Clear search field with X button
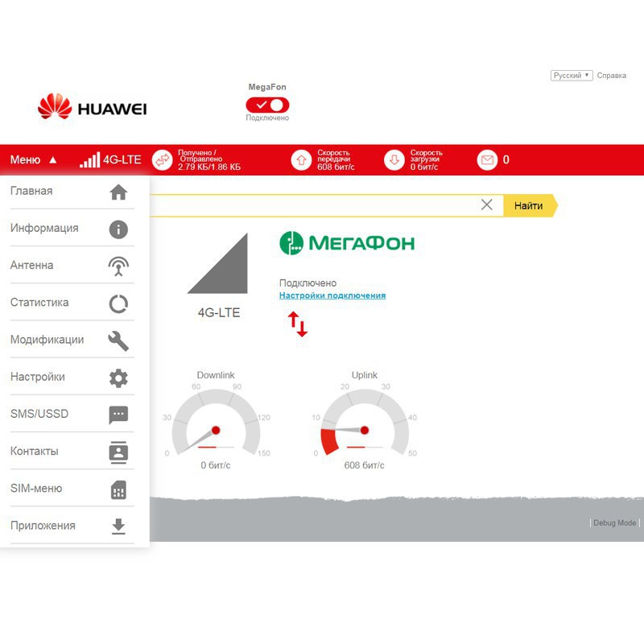The height and width of the screenshot is (644, 644). point(486,205)
